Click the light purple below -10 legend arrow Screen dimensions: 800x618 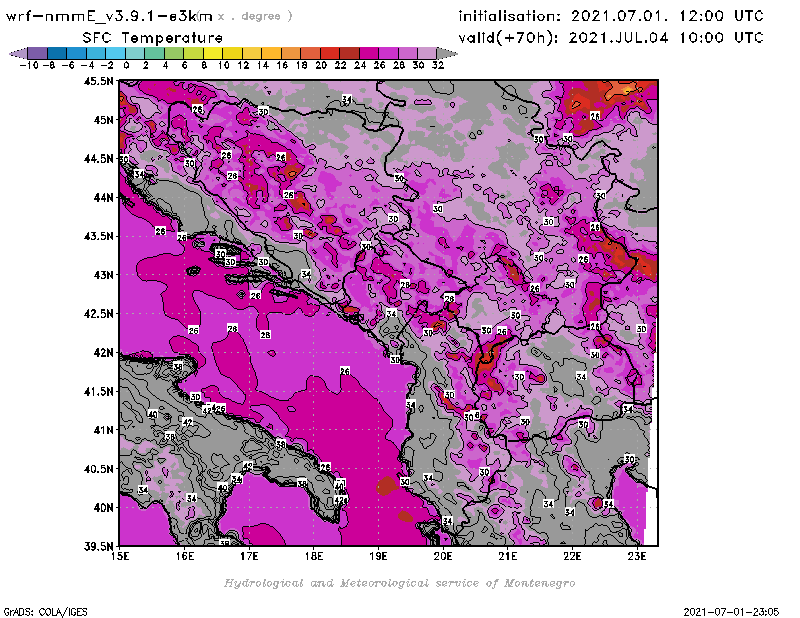tap(18, 54)
